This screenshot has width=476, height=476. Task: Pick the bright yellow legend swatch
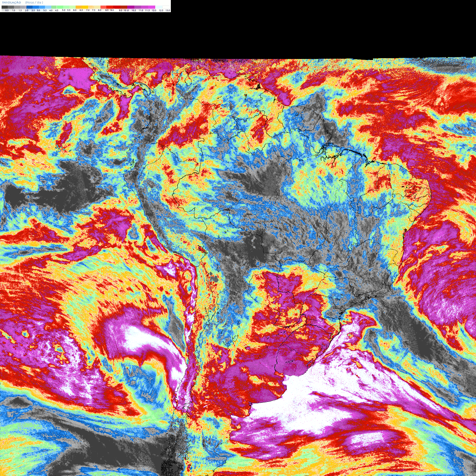tap(85, 7)
